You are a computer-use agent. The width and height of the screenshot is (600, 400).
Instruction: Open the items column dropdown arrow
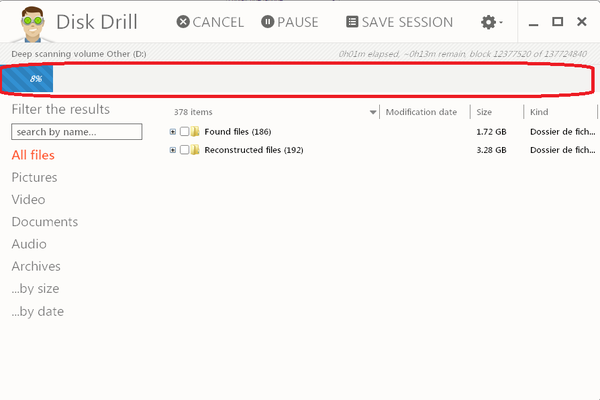373,113
